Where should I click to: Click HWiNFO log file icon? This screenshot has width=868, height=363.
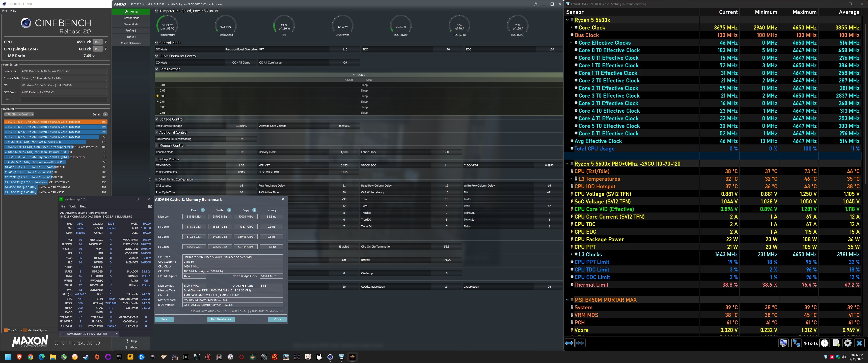point(836,343)
